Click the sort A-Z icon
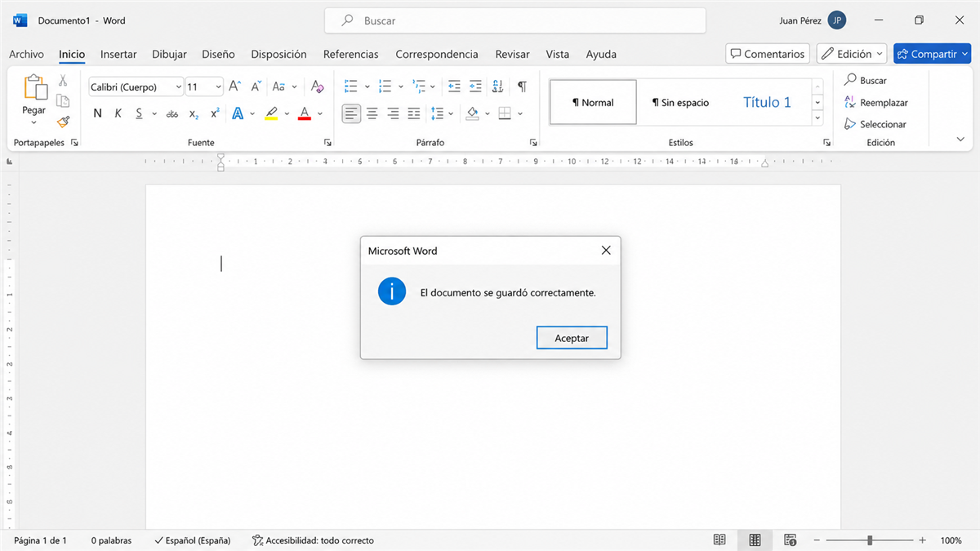Viewport: 980px width, 551px height. (x=497, y=87)
